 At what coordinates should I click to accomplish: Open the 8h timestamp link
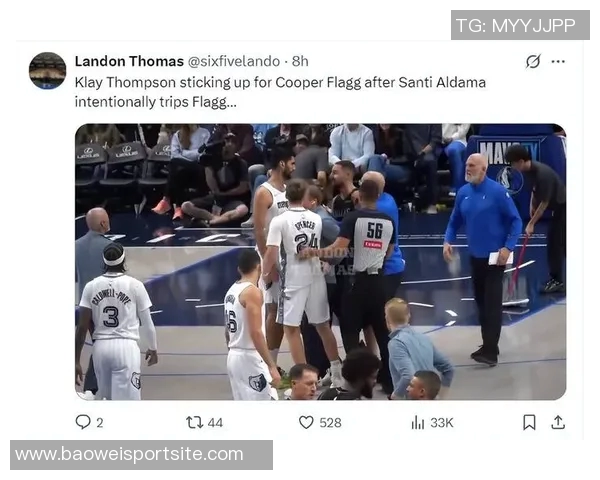pyautogui.click(x=300, y=61)
